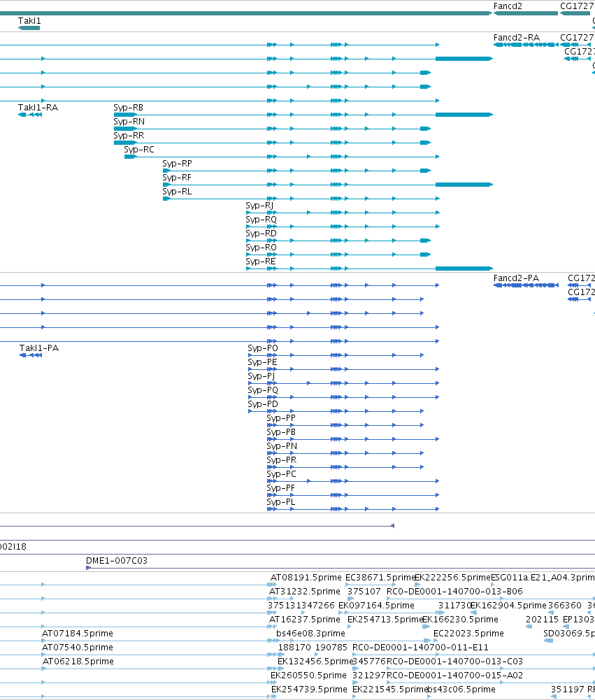Select the Syp-PN protein label
Screen dimensions: 595x700
(282, 446)
